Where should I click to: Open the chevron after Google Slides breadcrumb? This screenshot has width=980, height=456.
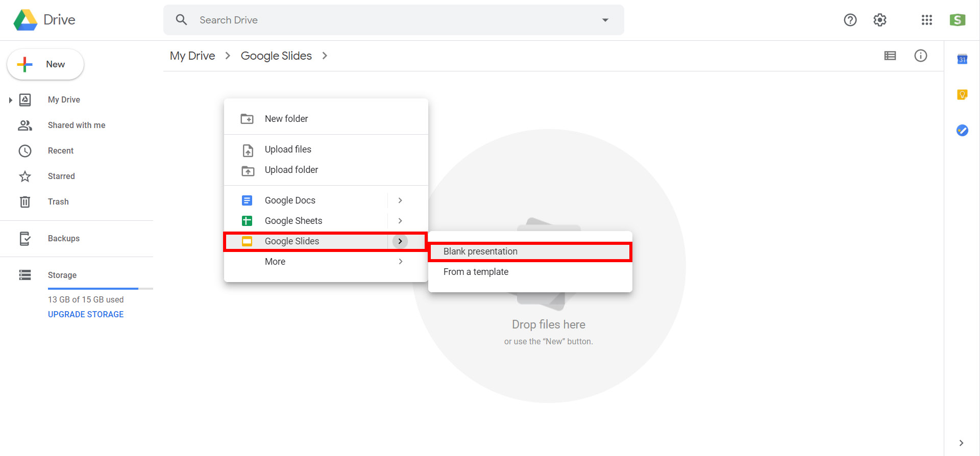point(325,56)
